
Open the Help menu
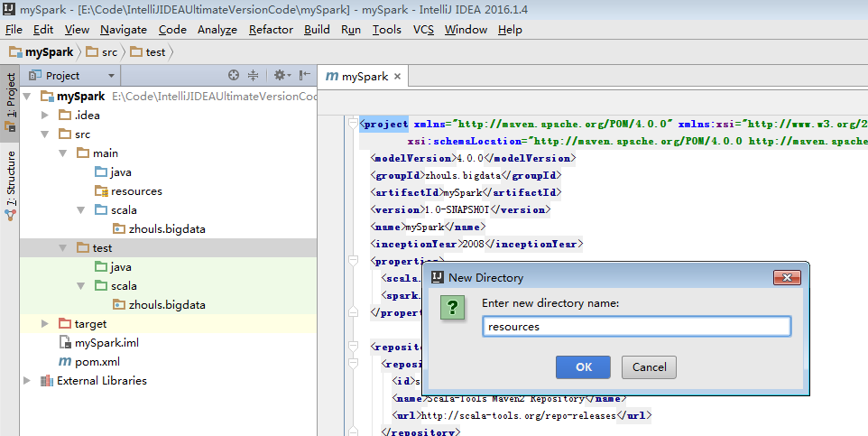click(x=510, y=30)
